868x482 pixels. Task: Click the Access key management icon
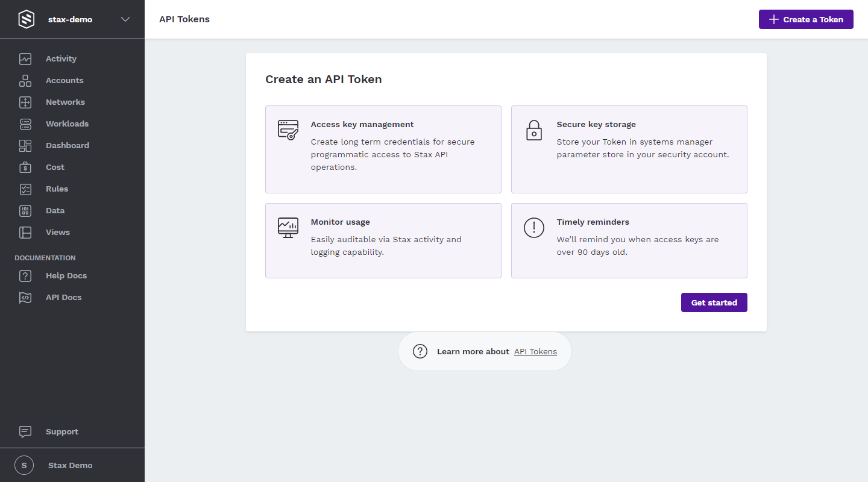pos(288,130)
